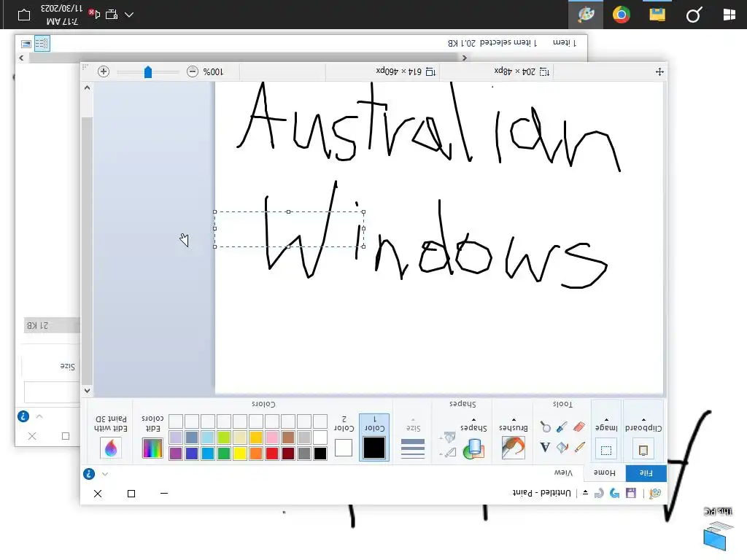This screenshot has width=747, height=560.
Task: Select the Fill with color bucket tool
Action: tap(562, 447)
